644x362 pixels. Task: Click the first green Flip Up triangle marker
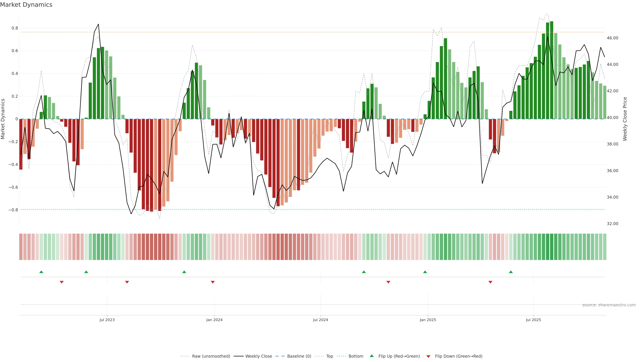pyautogui.click(x=41, y=272)
